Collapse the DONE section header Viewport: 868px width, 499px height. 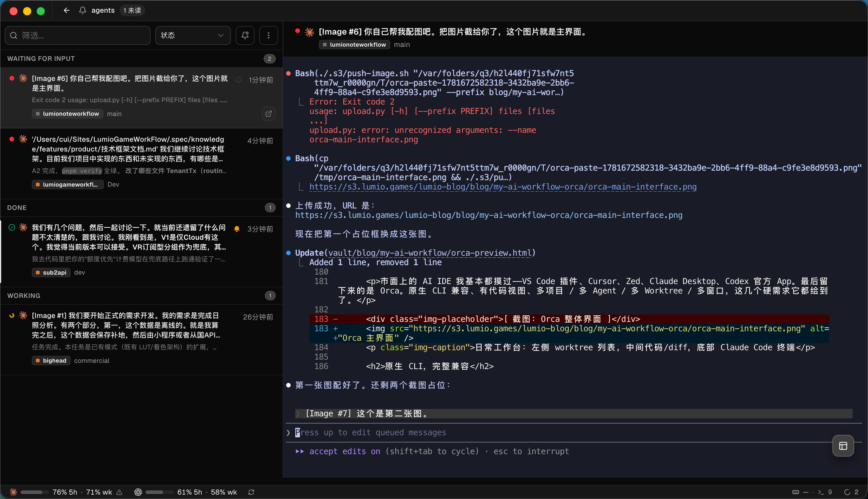click(x=141, y=208)
